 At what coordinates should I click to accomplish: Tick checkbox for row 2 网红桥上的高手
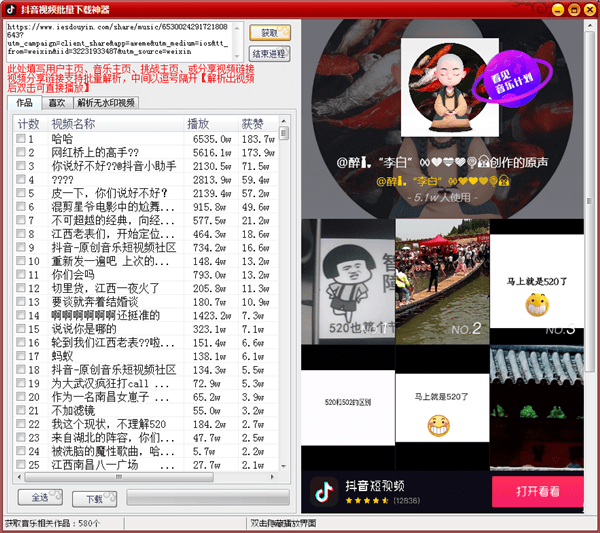pyautogui.click(x=21, y=152)
